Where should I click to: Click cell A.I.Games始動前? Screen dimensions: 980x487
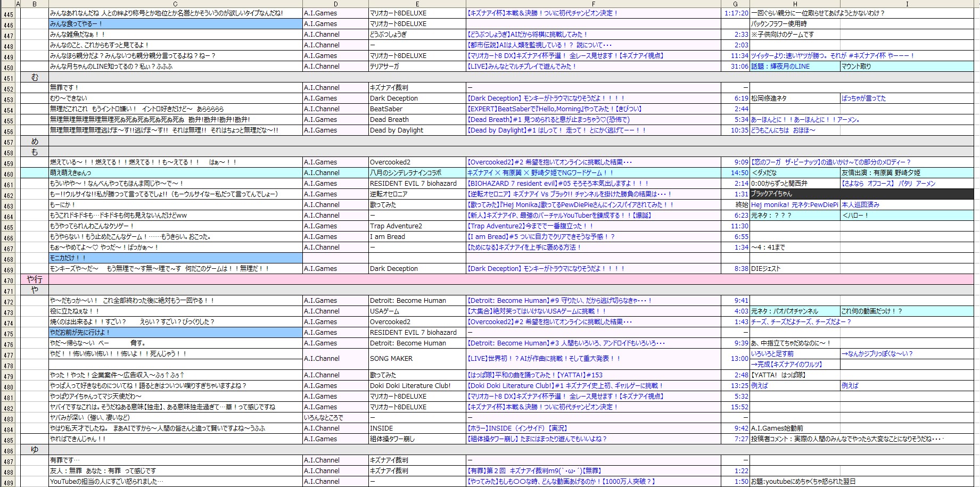click(795, 428)
